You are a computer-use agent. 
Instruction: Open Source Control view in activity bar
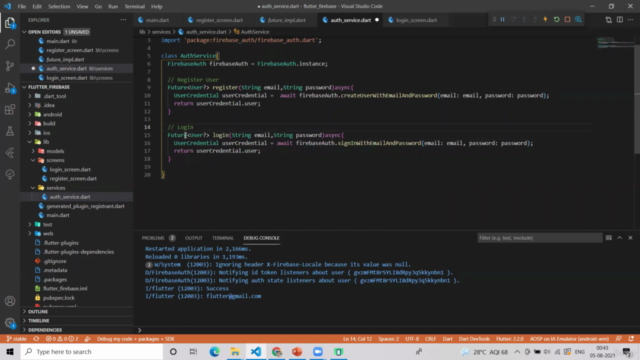(10, 66)
